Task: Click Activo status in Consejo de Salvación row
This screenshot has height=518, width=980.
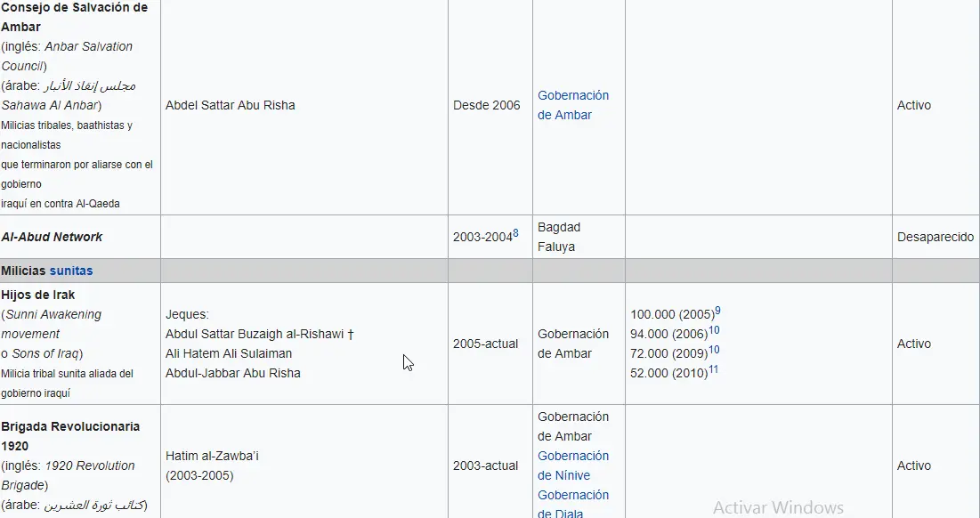Action: (914, 105)
